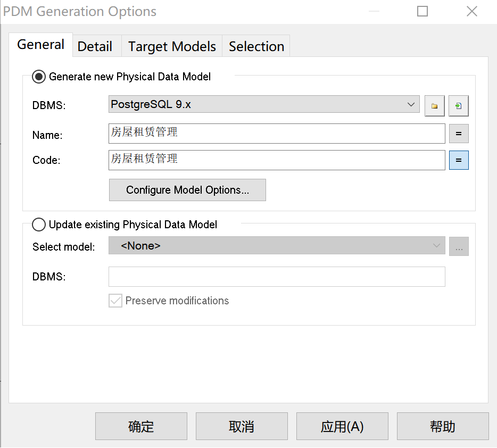Click the Configure Model Options button
Screen dimensions: 497x448
[187, 190]
